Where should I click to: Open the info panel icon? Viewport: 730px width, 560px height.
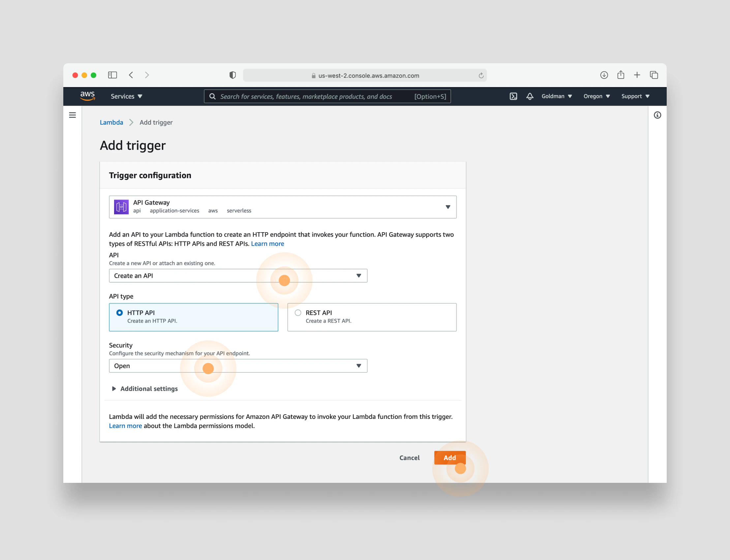tap(657, 115)
